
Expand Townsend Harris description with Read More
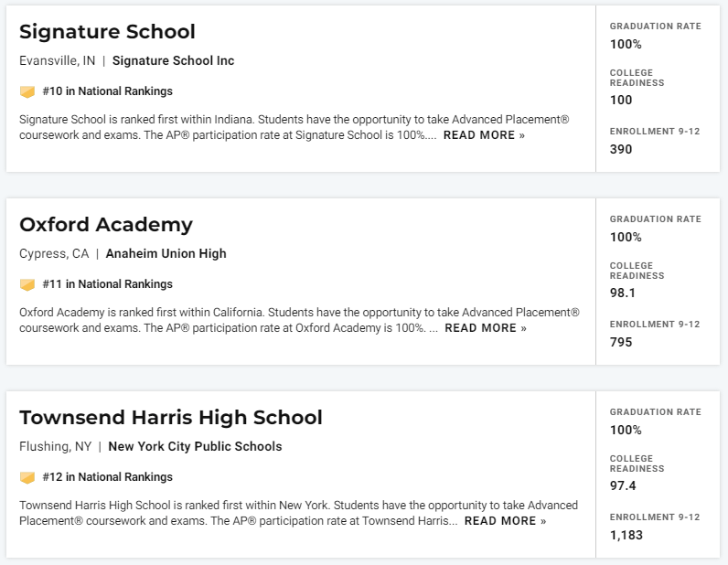[x=505, y=521]
